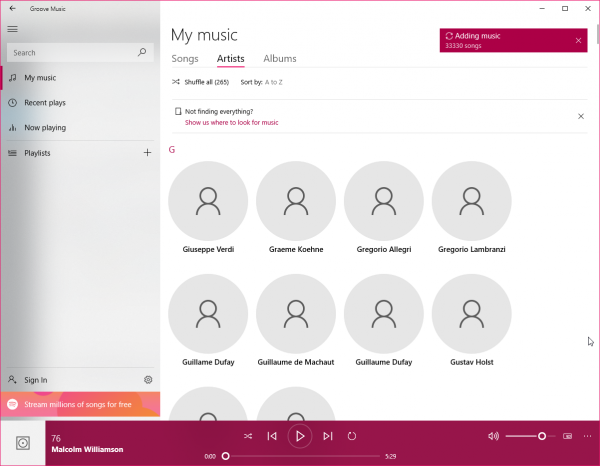
Task: Click song title 76 in player
Action: click(56, 438)
